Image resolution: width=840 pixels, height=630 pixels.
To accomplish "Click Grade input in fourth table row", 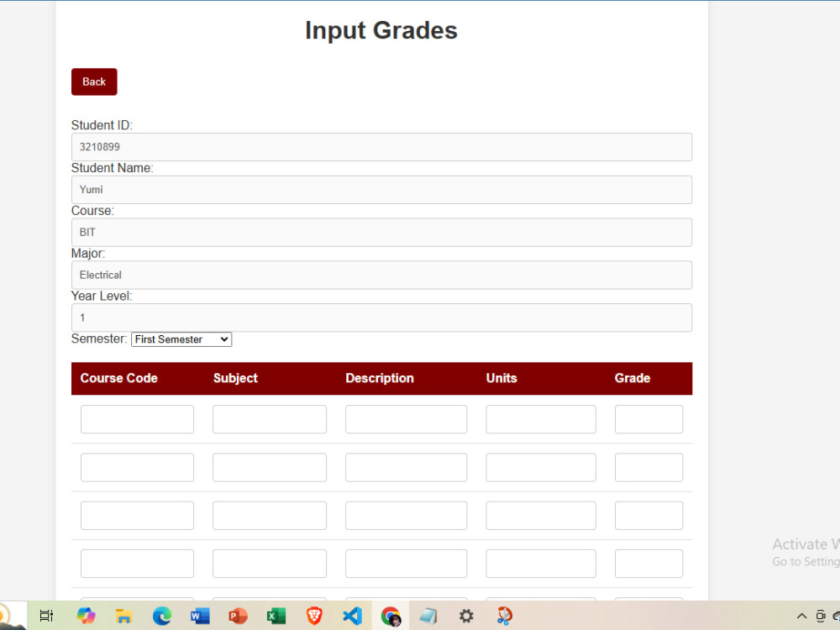I will [648, 564].
